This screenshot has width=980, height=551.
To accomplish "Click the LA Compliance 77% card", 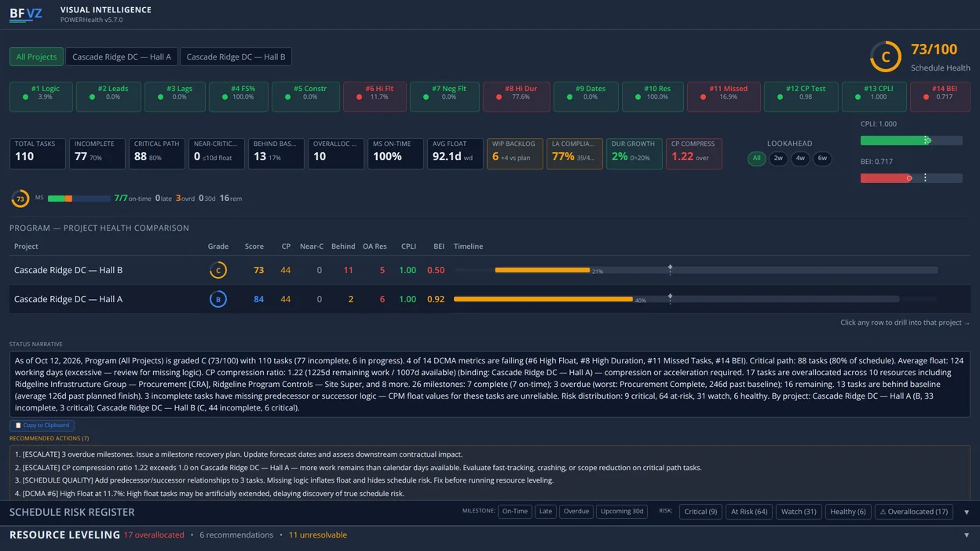I will click(x=575, y=154).
